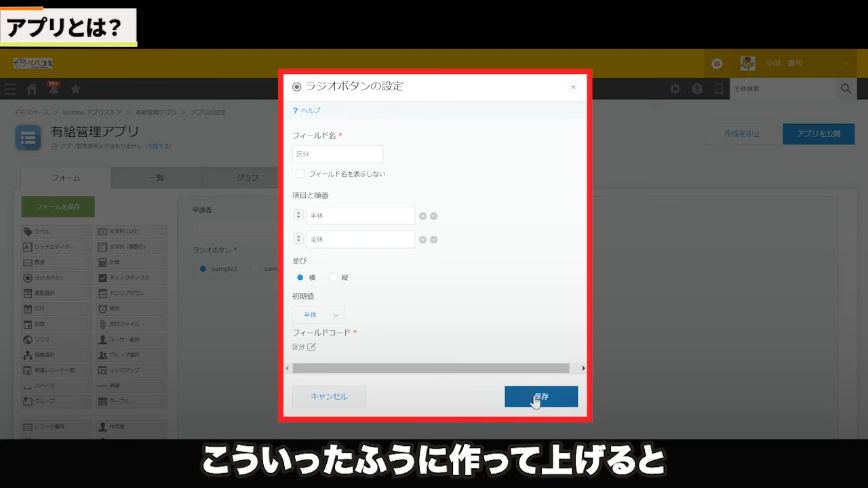The height and width of the screenshot is (488, 868).
Task: Remove the 全休 option with minus icon
Action: (x=434, y=240)
